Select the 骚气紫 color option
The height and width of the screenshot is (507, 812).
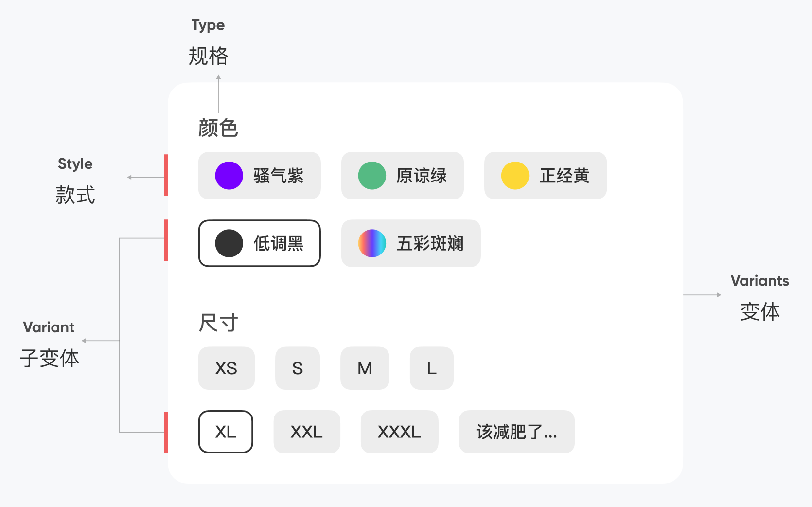click(278, 176)
